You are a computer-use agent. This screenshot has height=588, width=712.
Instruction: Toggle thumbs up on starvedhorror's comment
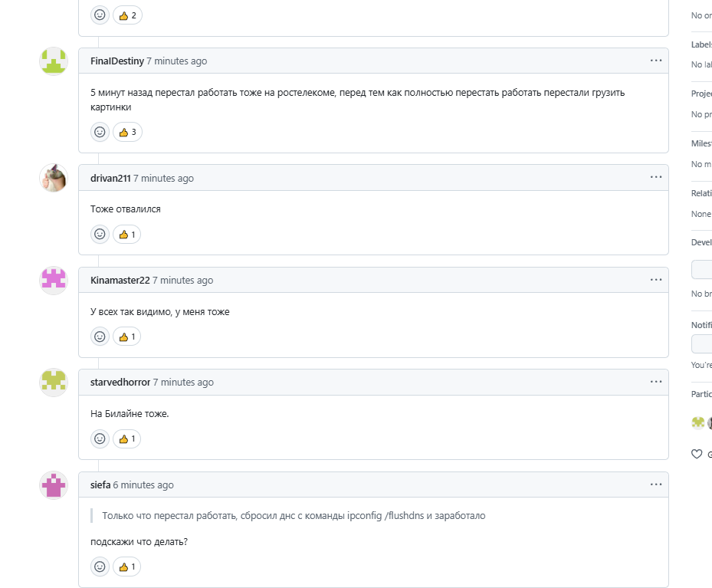click(x=127, y=439)
